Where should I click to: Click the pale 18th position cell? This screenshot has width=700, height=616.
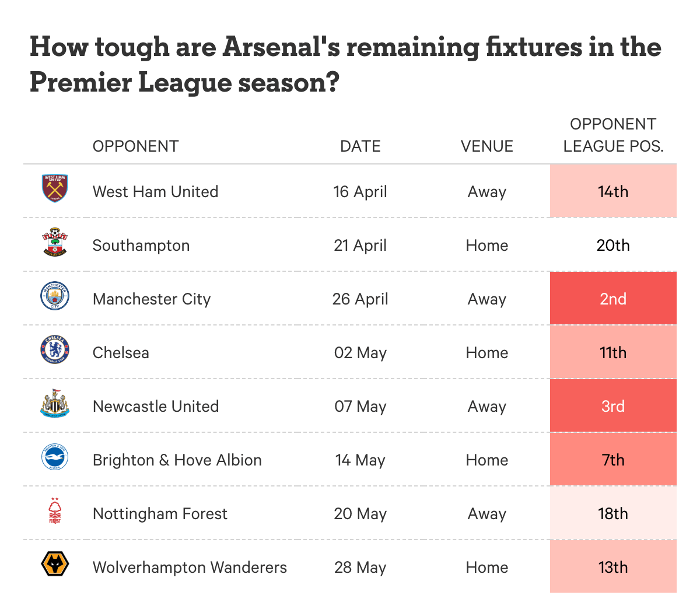[x=613, y=513]
